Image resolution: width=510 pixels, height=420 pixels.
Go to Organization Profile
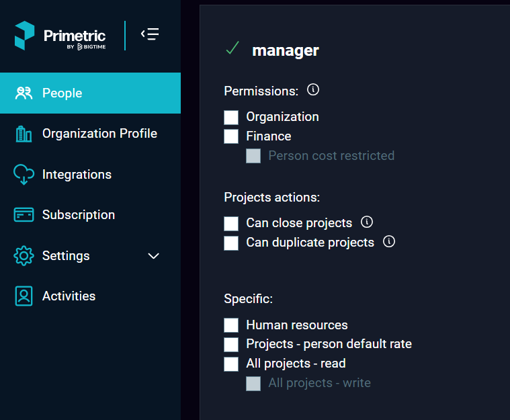click(91, 134)
